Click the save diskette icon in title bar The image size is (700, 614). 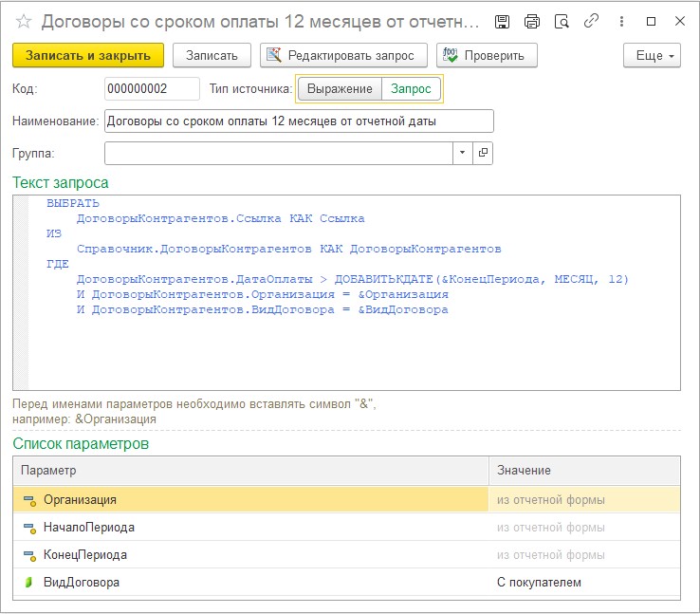coord(502,22)
